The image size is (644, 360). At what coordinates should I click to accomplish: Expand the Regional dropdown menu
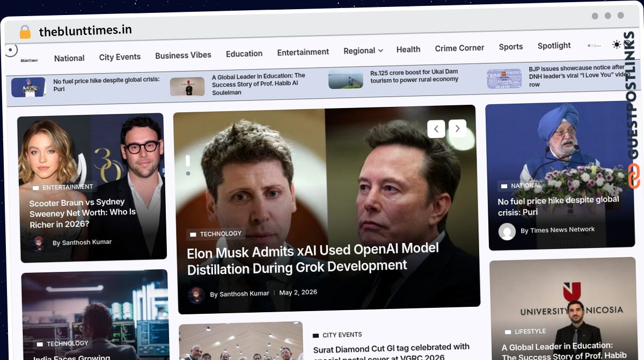pyautogui.click(x=363, y=51)
